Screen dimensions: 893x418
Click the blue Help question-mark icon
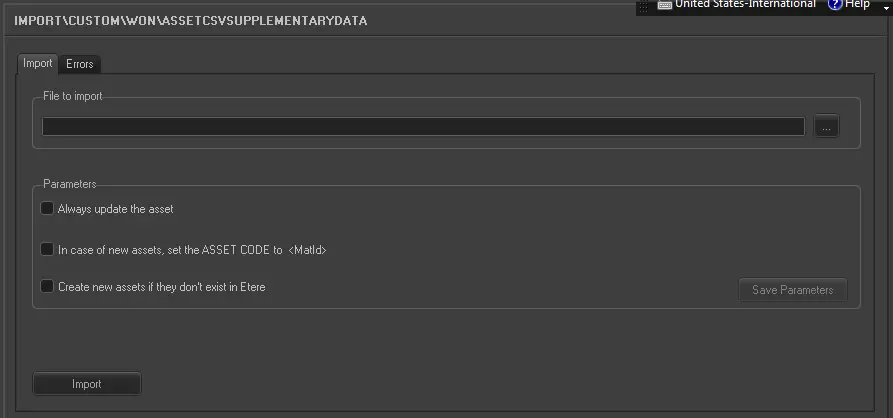(x=835, y=5)
